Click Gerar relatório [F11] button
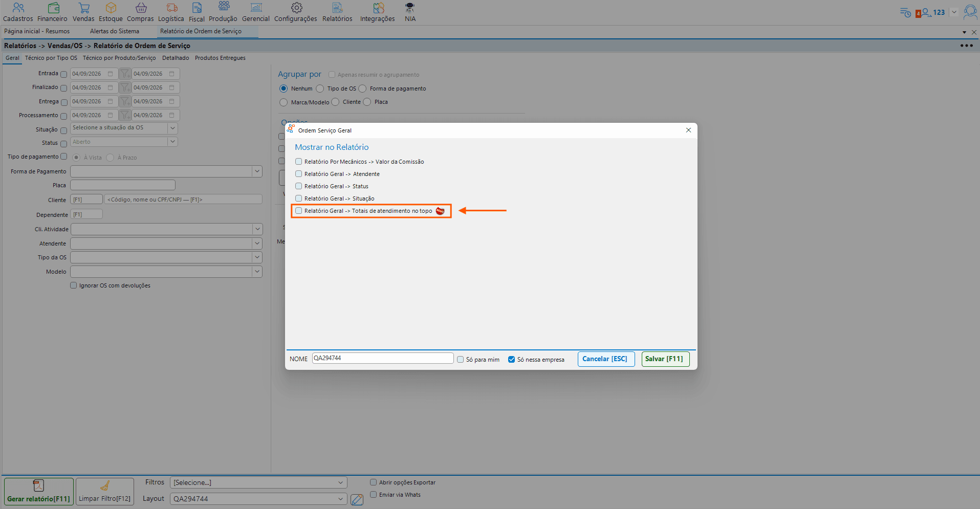Viewport: 980px width, 509px height. pyautogui.click(x=39, y=492)
